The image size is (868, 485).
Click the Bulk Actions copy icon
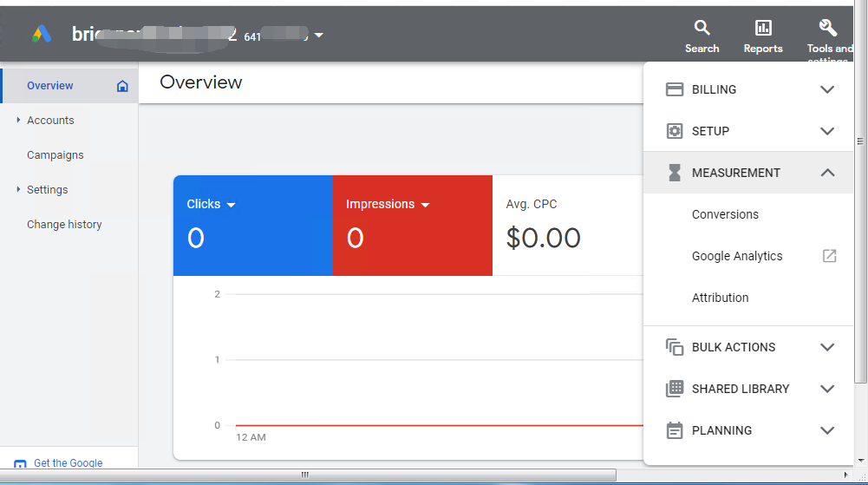pyautogui.click(x=675, y=347)
